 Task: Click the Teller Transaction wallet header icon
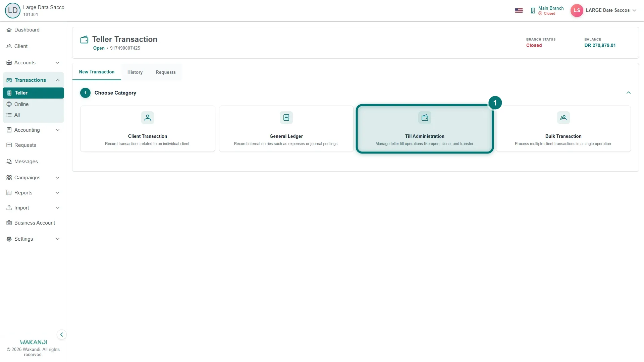coord(84,40)
